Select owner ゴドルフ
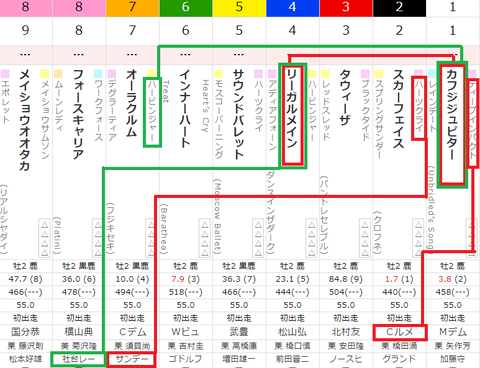Viewport: 480px width, 368px height. (186, 359)
